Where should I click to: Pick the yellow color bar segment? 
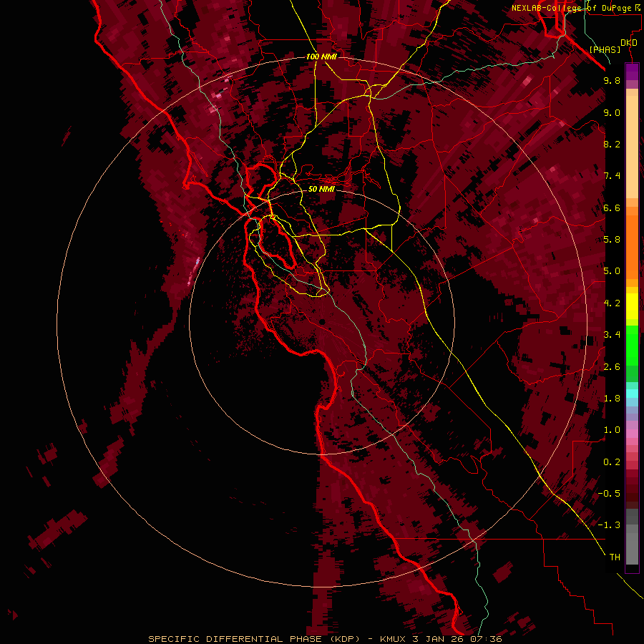pyautogui.click(x=632, y=306)
